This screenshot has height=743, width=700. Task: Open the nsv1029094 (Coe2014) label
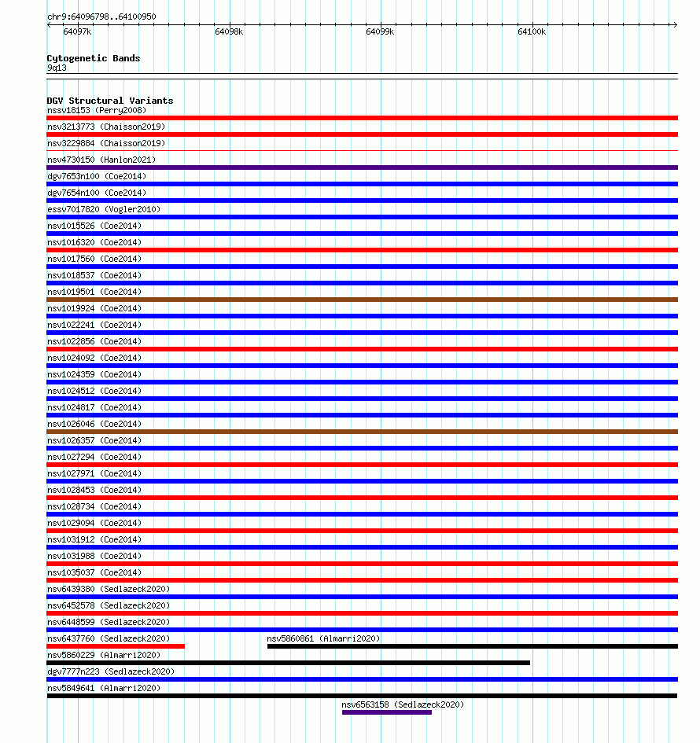pyautogui.click(x=94, y=523)
